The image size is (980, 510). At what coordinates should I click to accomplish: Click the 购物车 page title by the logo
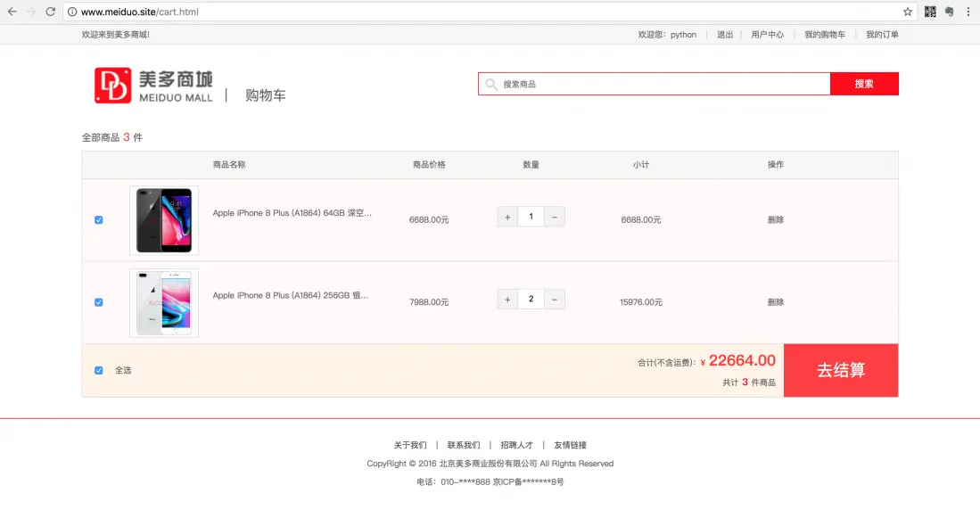[x=266, y=95]
